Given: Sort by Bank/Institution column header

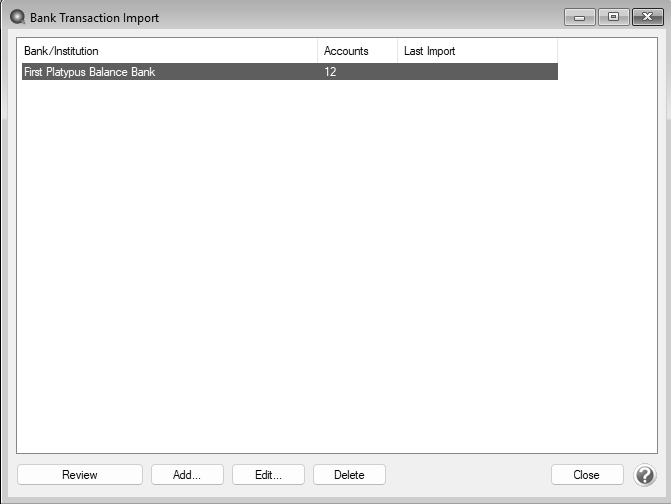Looking at the screenshot, I should coord(168,51).
